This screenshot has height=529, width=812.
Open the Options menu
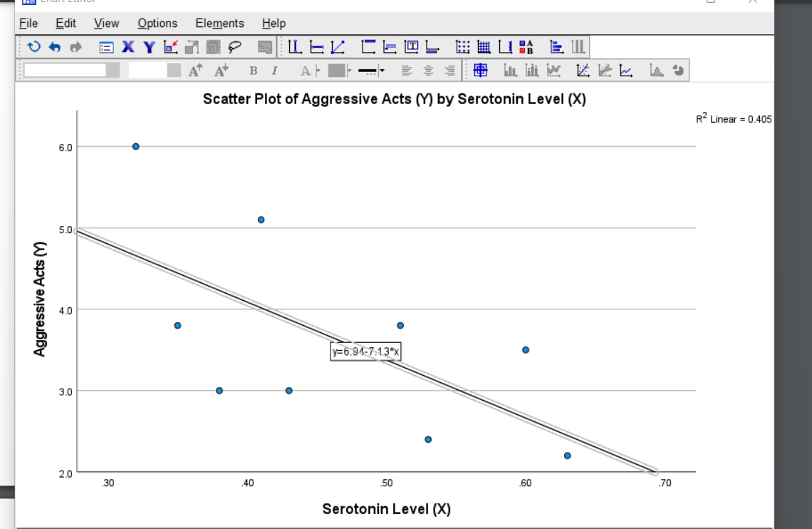pyautogui.click(x=157, y=24)
